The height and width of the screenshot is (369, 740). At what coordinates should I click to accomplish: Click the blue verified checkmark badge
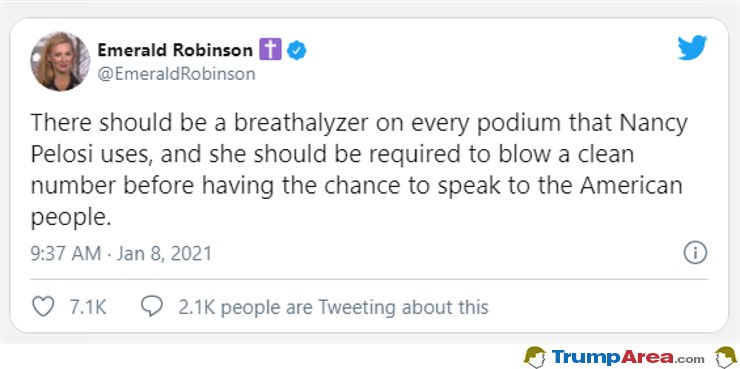297,50
